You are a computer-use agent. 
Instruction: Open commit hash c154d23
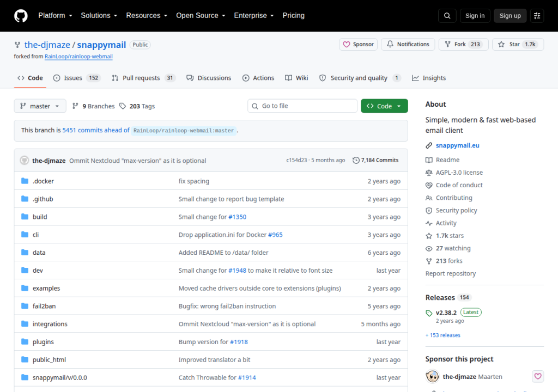(x=296, y=161)
